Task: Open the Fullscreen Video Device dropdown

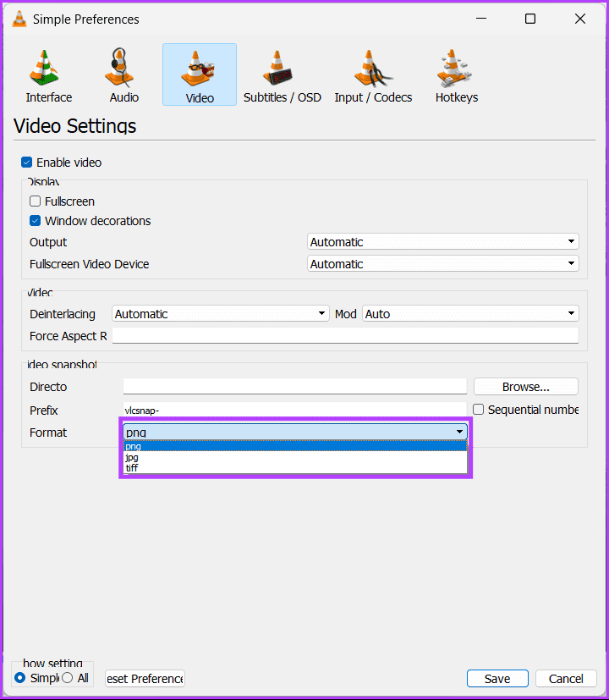Action: point(442,264)
